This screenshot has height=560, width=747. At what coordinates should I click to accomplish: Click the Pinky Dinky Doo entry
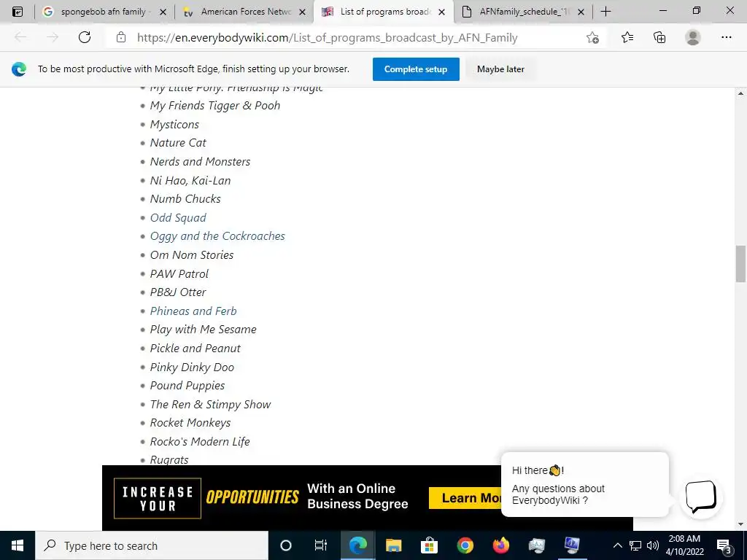point(192,367)
